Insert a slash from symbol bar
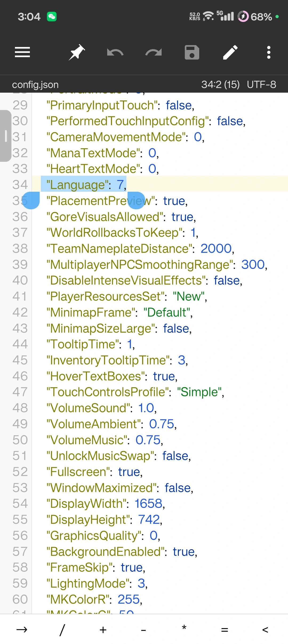 [x=62, y=630]
